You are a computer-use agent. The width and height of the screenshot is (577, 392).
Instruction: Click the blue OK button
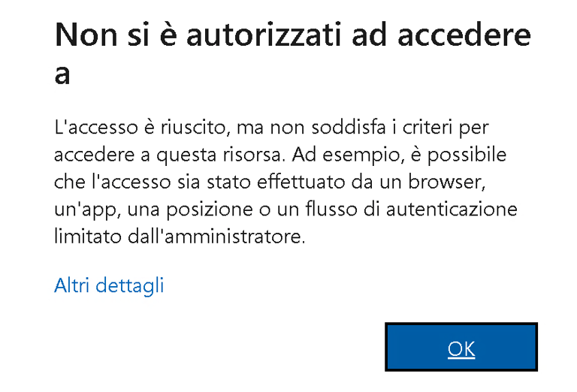pos(461,347)
